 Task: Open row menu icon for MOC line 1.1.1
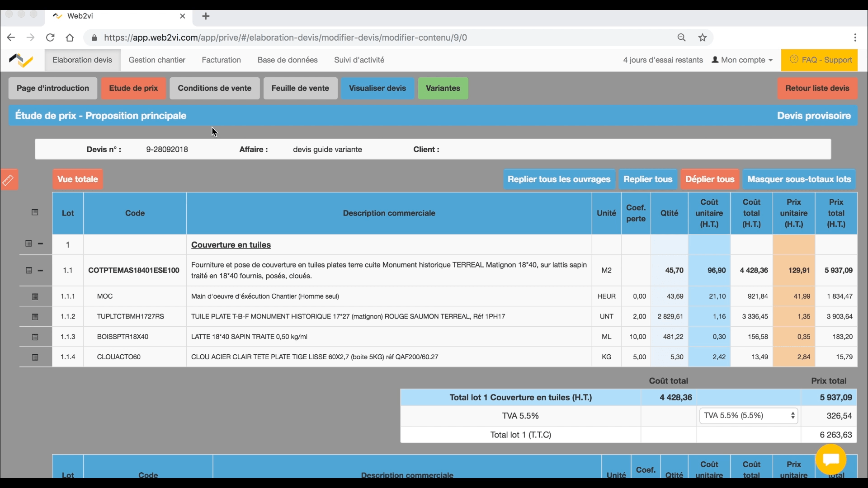click(x=35, y=297)
